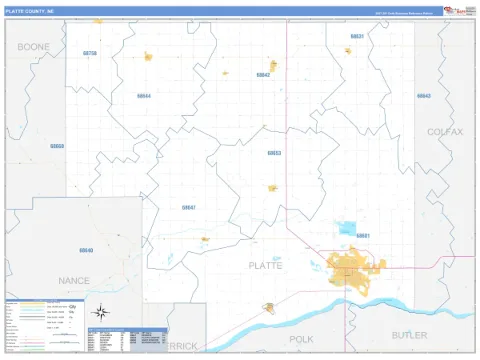480x360 pixels.
Task: Click the ZIP code label 68647
Action: click(188, 208)
